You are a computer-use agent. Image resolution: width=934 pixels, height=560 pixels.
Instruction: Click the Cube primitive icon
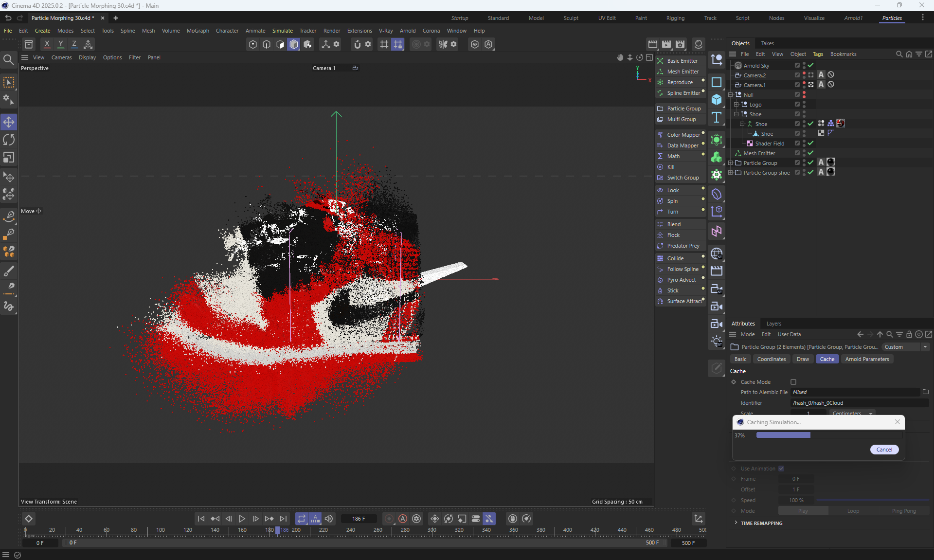(717, 99)
